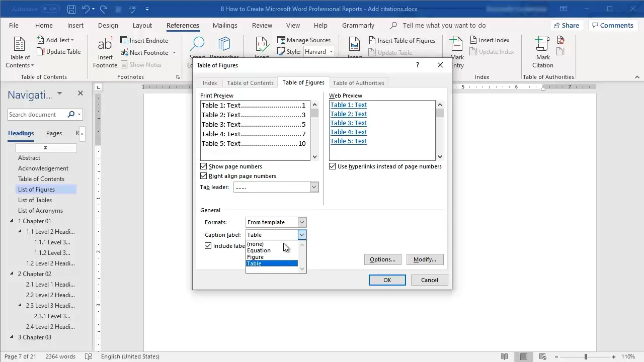Click the Options... button
The image size is (644, 362).
tap(382, 259)
